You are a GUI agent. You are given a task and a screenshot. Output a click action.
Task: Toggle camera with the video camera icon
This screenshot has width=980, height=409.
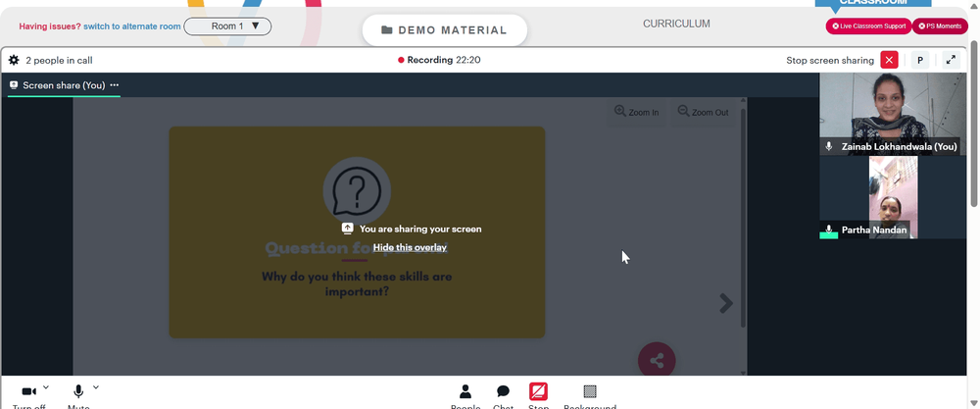point(28,391)
